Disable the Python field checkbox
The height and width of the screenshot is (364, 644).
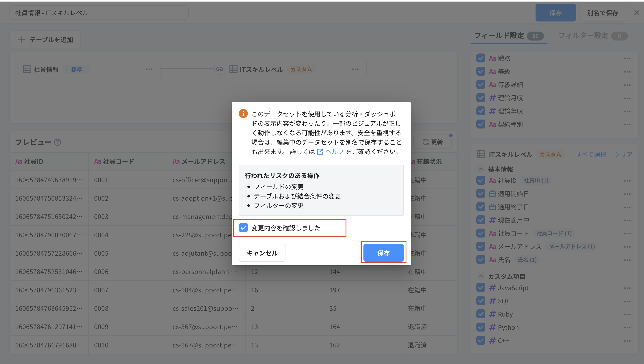coord(481,327)
